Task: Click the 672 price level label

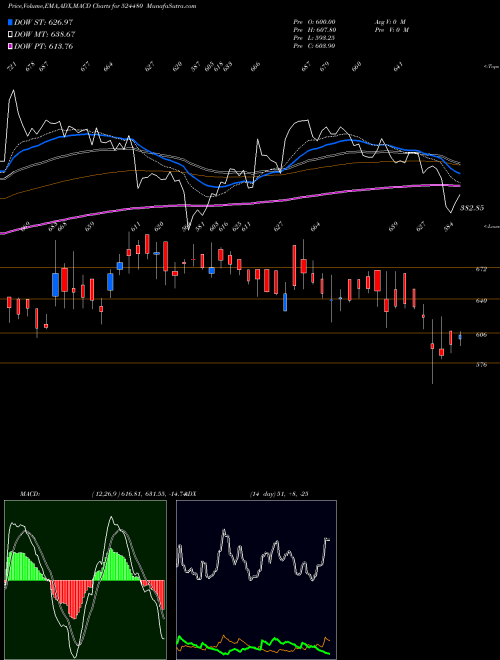Action: coord(481,269)
